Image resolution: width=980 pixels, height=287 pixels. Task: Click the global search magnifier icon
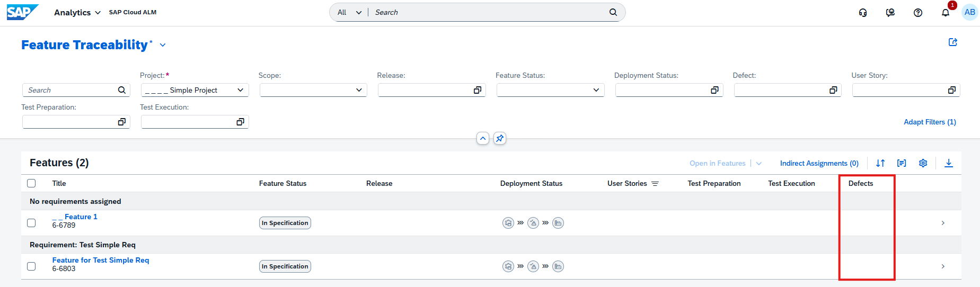pos(613,12)
